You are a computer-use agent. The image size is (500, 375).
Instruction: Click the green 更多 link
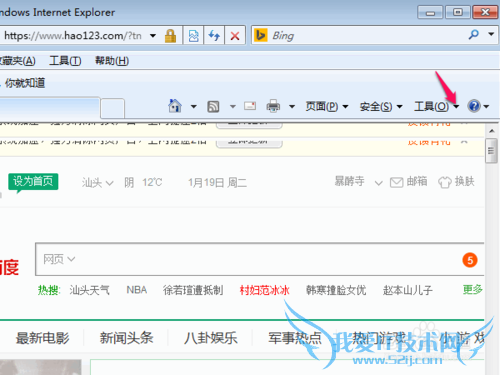[473, 289]
